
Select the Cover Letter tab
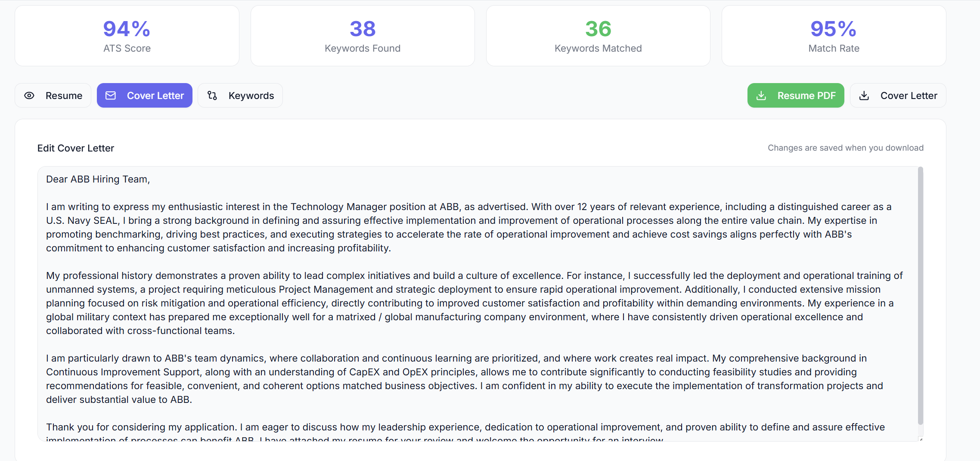pos(145,96)
